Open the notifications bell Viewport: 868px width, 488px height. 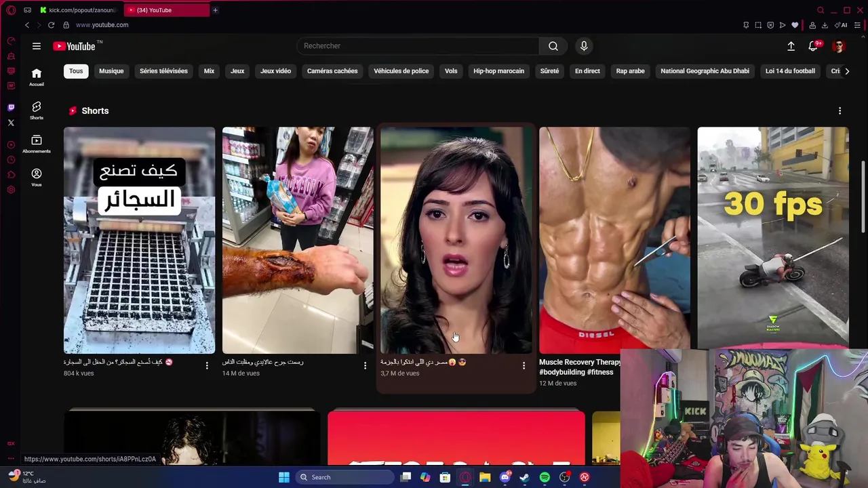813,46
